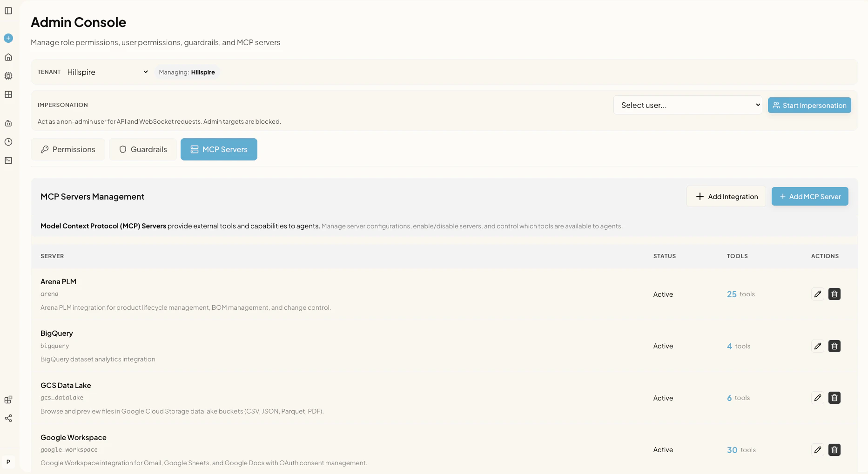The width and height of the screenshot is (868, 474).
Task: Open the chip processor icon in sidebar
Action: pos(8,76)
